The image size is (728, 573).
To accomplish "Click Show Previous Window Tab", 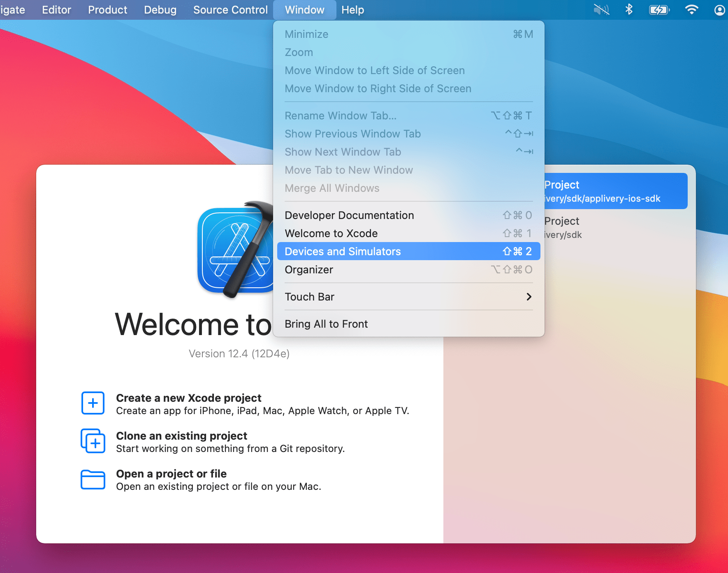I will pyautogui.click(x=408, y=134).
